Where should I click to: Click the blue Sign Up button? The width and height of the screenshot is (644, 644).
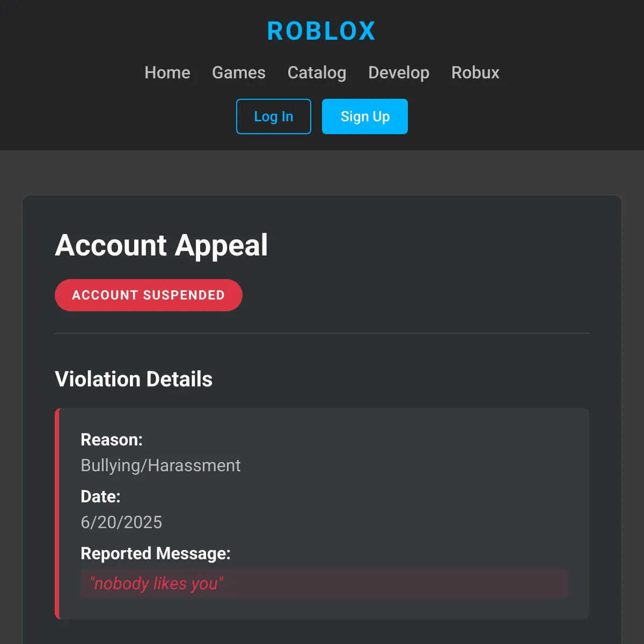point(365,116)
